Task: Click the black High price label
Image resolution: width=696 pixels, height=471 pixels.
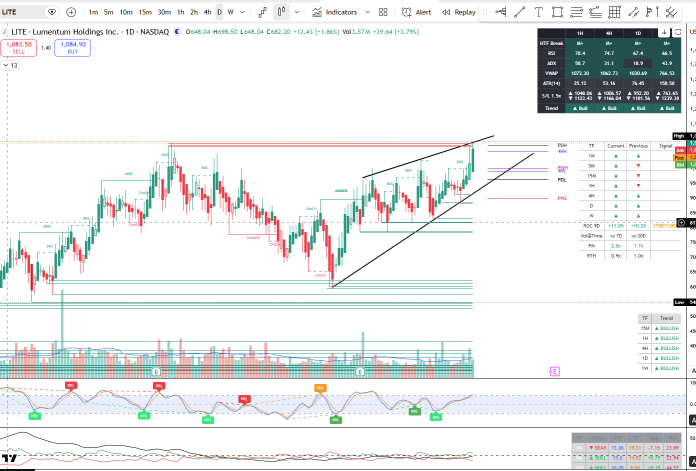Action: point(679,136)
